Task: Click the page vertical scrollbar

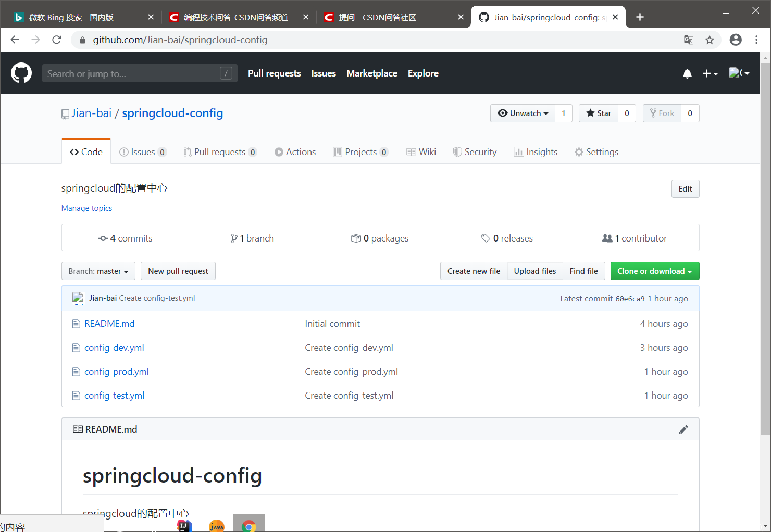Action: pos(765,249)
